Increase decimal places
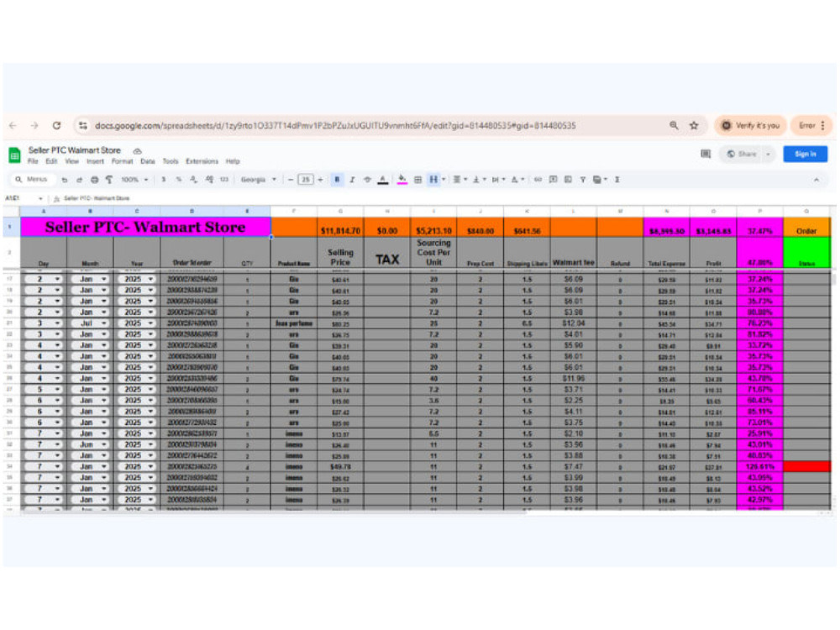This screenshot has height=630, width=840. pyautogui.click(x=209, y=180)
